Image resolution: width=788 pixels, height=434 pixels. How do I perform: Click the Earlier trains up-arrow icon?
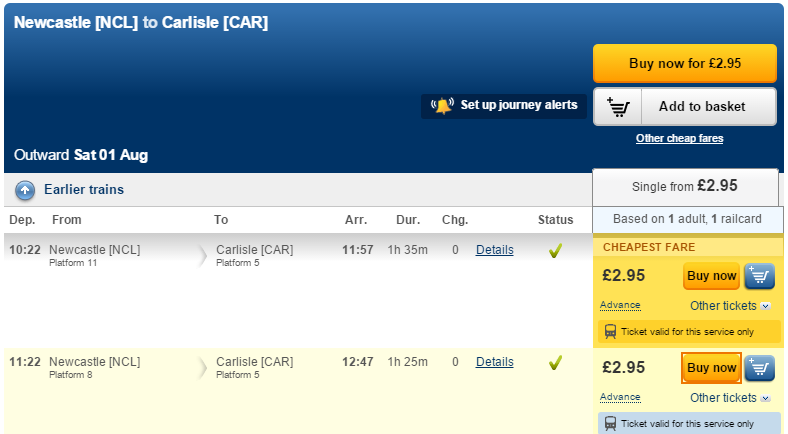click(25, 190)
